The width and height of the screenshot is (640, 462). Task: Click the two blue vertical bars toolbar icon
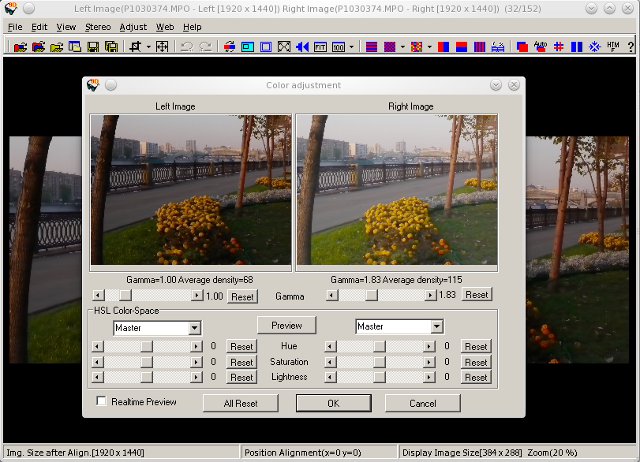coord(576,47)
